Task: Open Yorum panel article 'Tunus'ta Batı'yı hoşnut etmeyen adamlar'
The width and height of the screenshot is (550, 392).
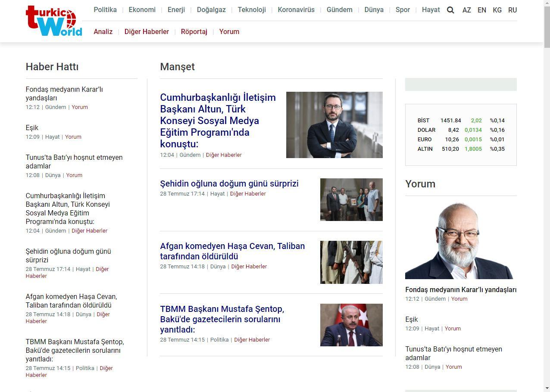Action: 453,353
